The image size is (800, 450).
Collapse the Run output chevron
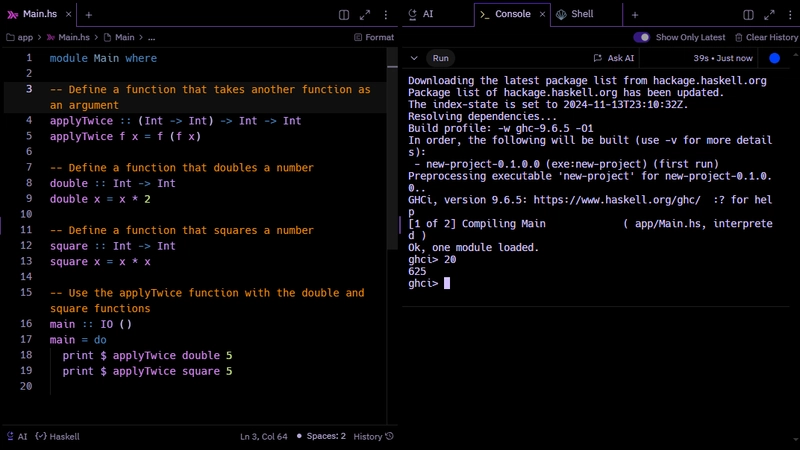point(414,58)
